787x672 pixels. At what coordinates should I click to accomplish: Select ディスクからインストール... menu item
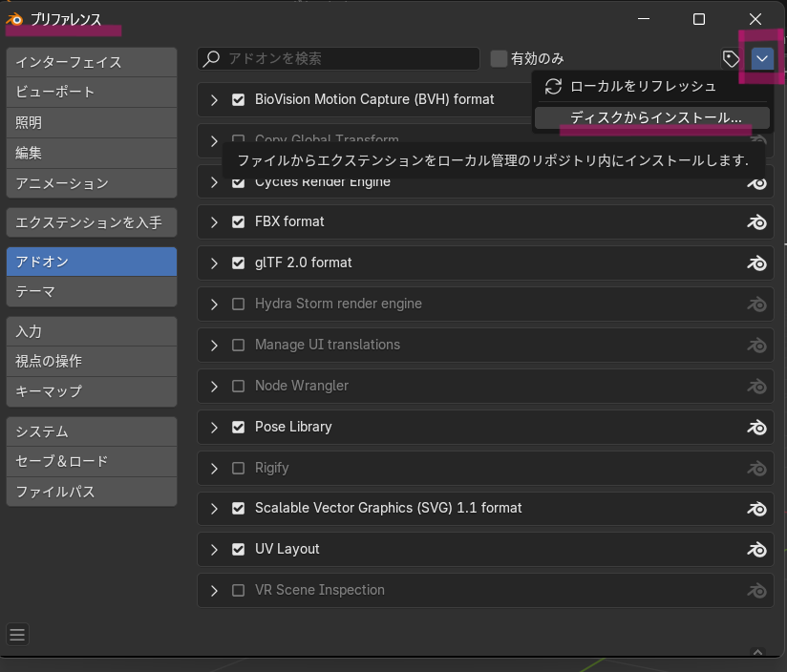point(655,117)
